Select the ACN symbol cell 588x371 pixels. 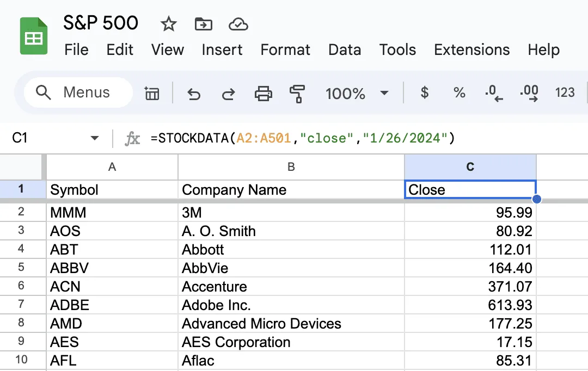coord(112,286)
